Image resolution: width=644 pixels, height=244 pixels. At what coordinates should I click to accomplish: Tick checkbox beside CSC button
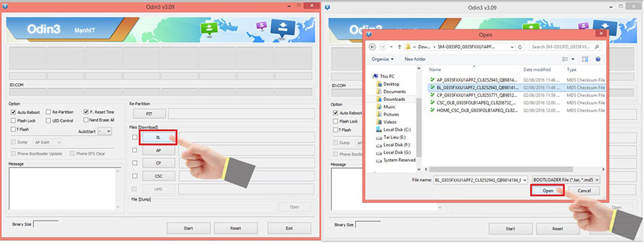click(135, 176)
